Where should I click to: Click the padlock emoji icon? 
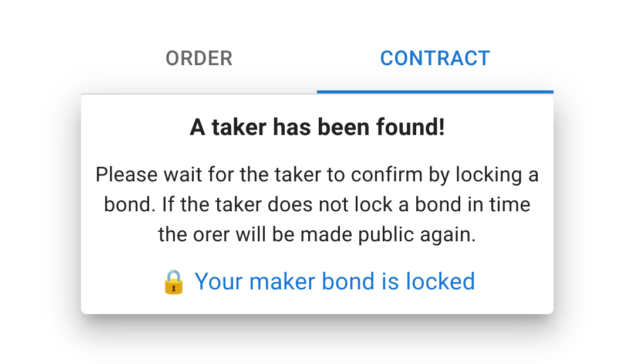click(x=174, y=282)
